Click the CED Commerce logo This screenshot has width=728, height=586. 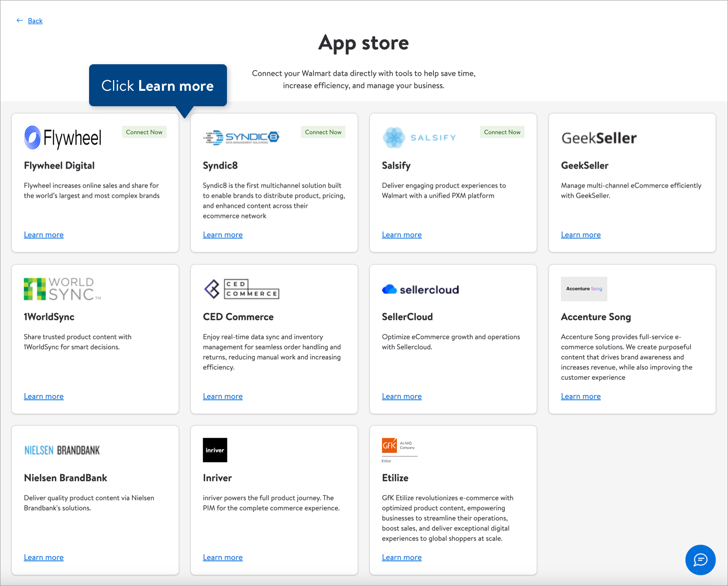click(241, 289)
